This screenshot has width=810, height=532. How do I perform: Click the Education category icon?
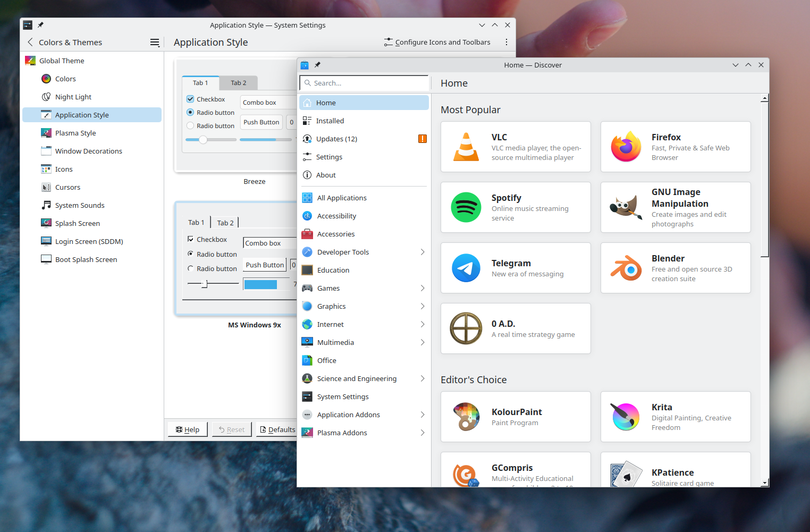tap(307, 270)
